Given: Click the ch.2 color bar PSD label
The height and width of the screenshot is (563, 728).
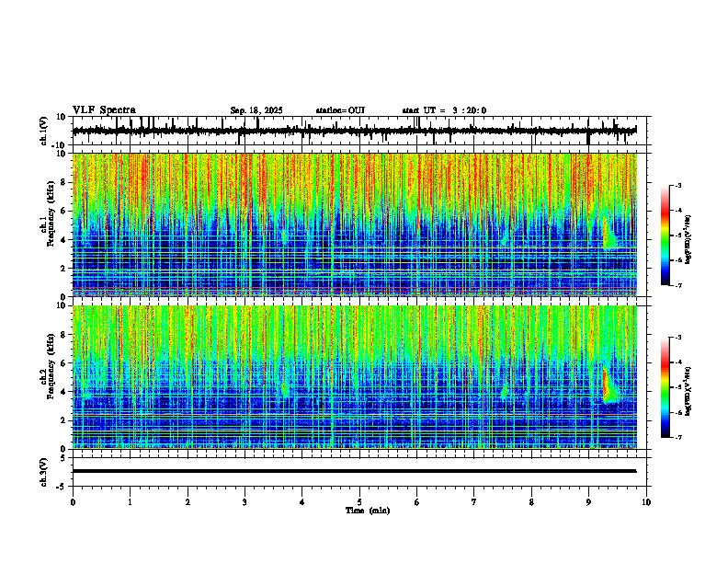Looking at the screenshot, I should coord(688,391).
